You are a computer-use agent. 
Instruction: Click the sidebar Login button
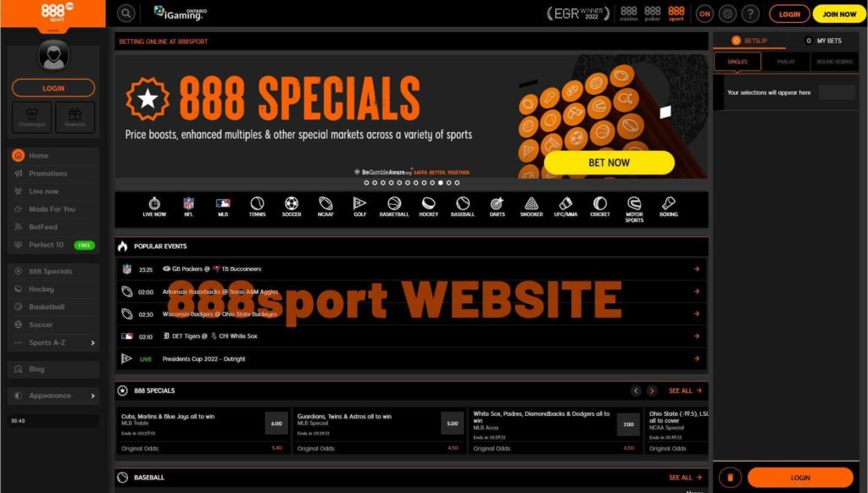point(53,88)
